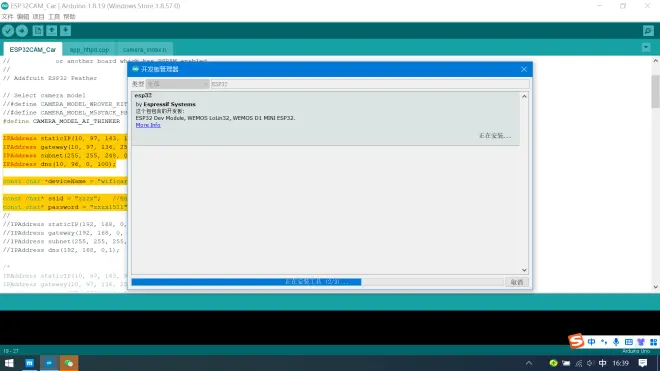The width and height of the screenshot is (660, 371).
Task: Open the board type filter dropdown
Action: pos(177,84)
